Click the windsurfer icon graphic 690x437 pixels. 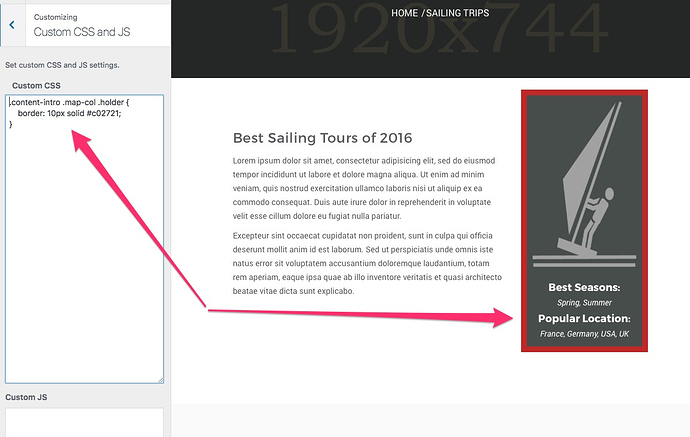(x=584, y=184)
